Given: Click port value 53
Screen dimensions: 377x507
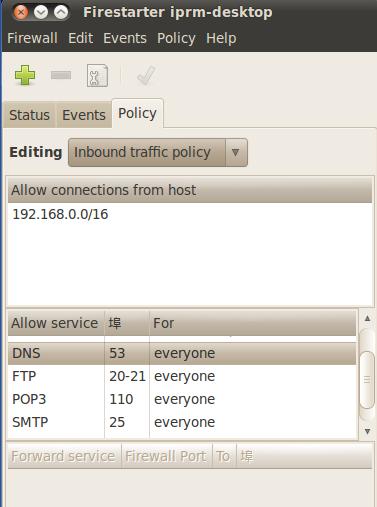Looking at the screenshot, I should [x=117, y=353].
